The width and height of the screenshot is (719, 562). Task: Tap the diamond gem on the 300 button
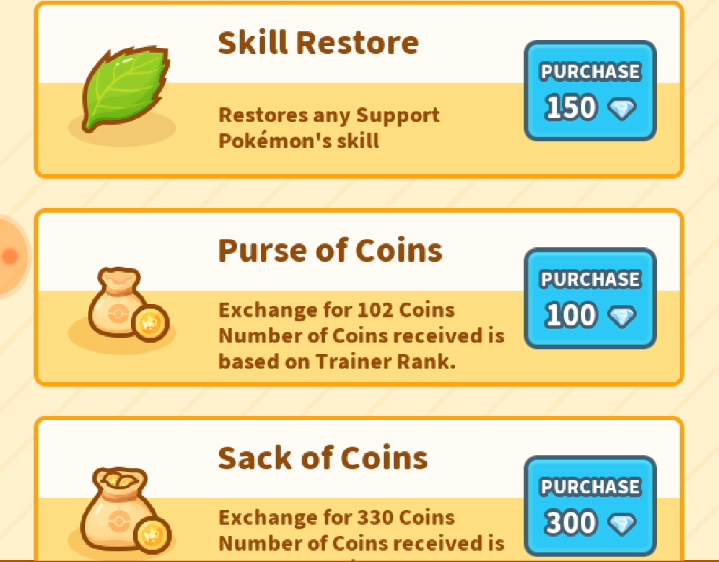coord(622,524)
